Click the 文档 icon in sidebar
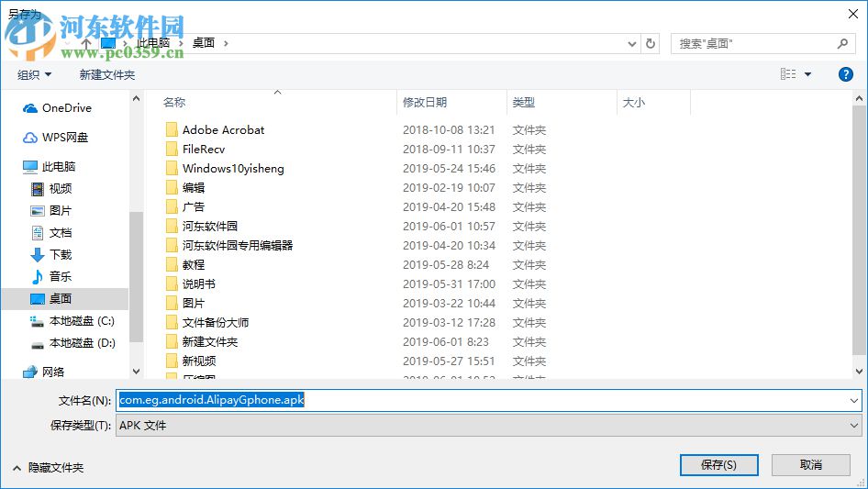Image resolution: width=868 pixels, height=489 pixels. 37,233
